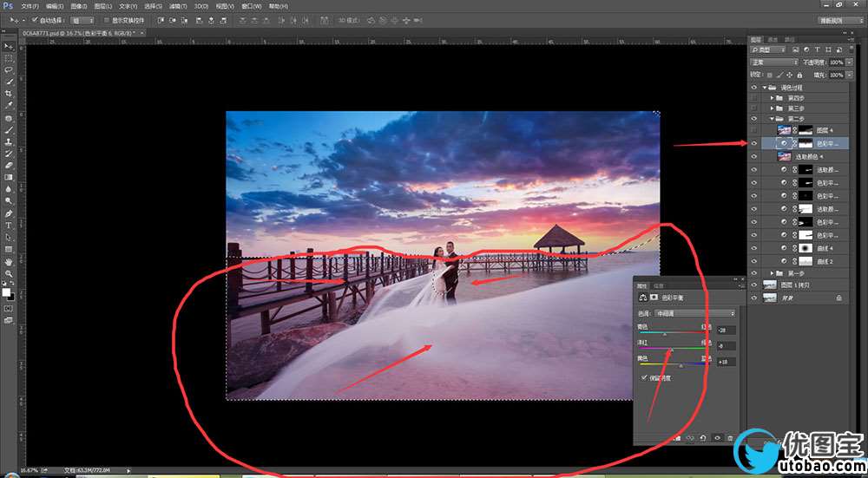Image resolution: width=868 pixels, height=478 pixels.
Task: Open the 文件(F) menu
Action: point(30,6)
